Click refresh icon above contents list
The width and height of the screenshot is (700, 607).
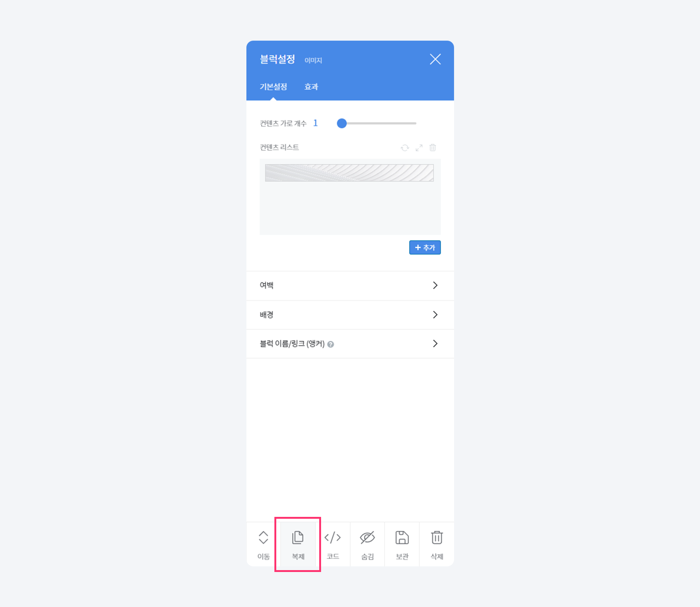coord(405,148)
